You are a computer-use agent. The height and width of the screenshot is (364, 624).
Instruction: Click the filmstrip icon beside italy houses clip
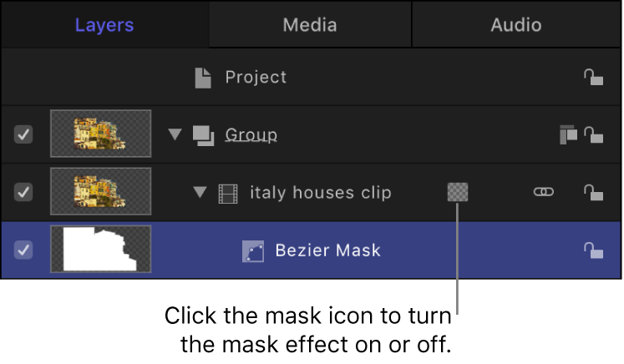coord(228,193)
